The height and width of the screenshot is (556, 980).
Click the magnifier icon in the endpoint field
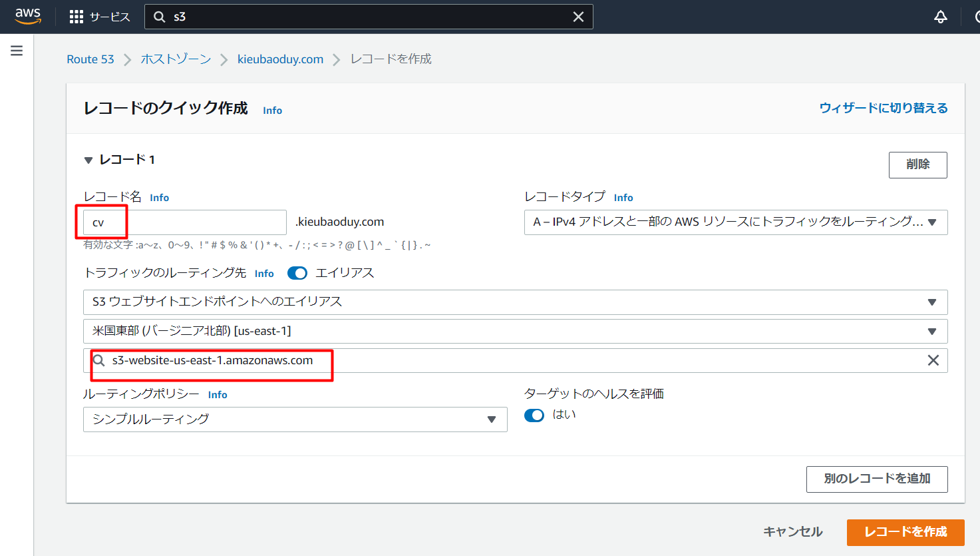tap(98, 360)
